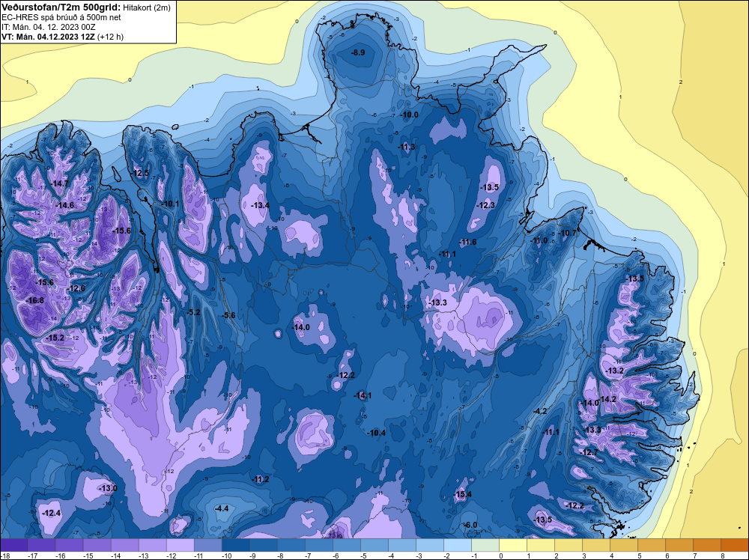Click the '-14.1' temperature label
The height and width of the screenshot is (560, 749).
point(363,395)
